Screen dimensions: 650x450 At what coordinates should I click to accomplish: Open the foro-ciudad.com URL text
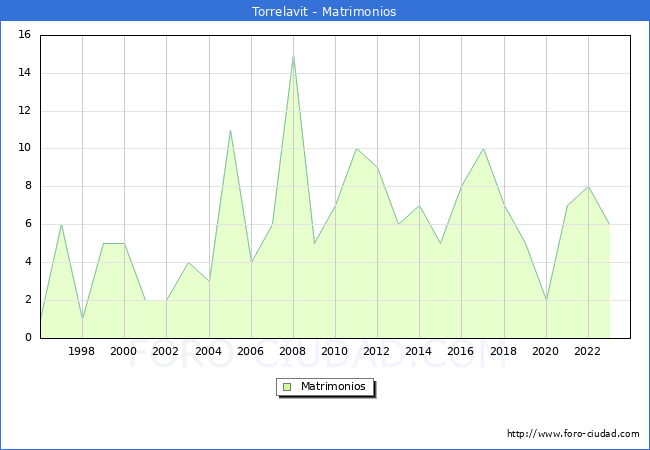point(573,434)
